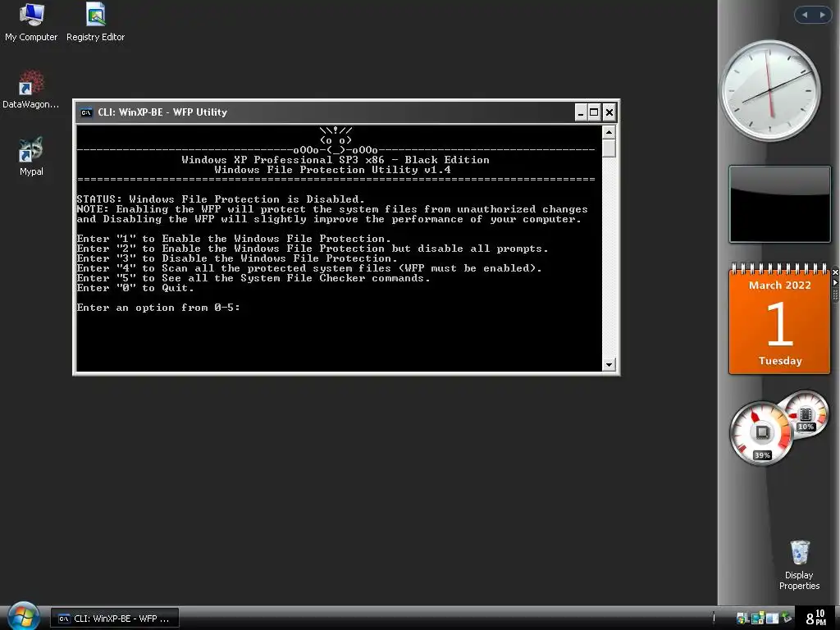Click the line "Enter "3" to Disable the Windows File Protection."
Image resolution: width=840 pixels, height=630 pixels.
tap(237, 258)
